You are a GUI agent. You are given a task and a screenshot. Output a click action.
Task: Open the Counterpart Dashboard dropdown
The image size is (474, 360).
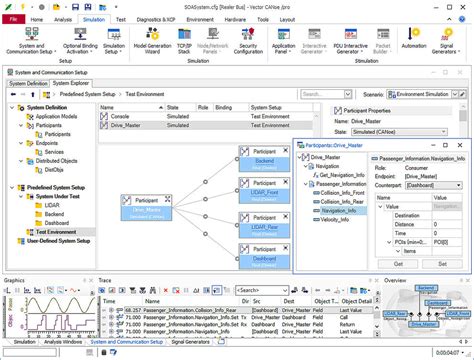coord(459,185)
